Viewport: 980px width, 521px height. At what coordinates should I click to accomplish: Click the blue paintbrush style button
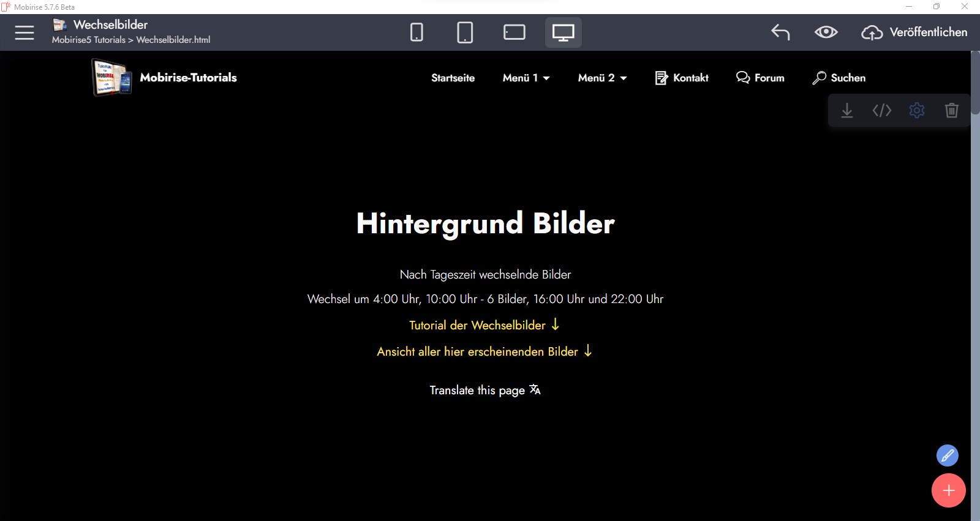click(x=947, y=455)
